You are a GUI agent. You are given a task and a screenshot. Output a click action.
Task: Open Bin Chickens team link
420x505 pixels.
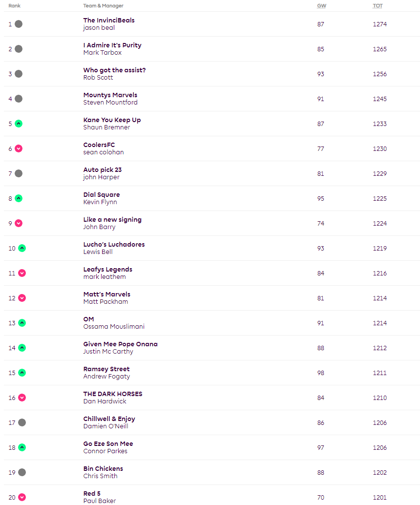coord(103,469)
